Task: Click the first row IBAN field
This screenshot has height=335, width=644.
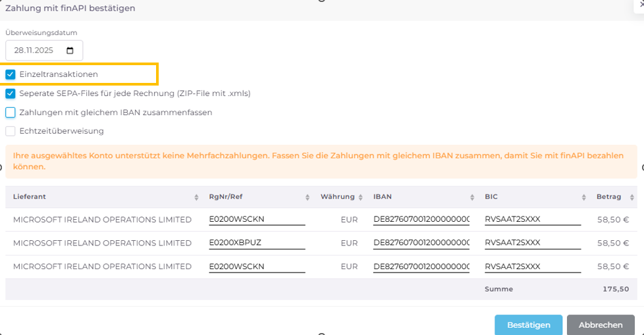Action: (421, 219)
